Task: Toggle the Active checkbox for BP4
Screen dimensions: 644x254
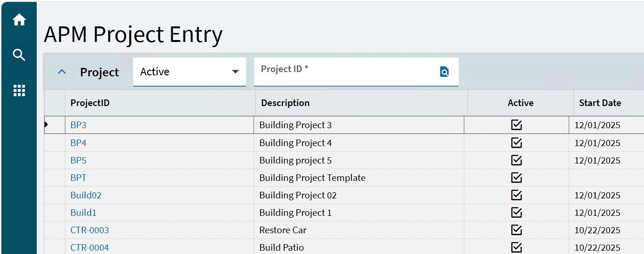Action: pos(517,142)
